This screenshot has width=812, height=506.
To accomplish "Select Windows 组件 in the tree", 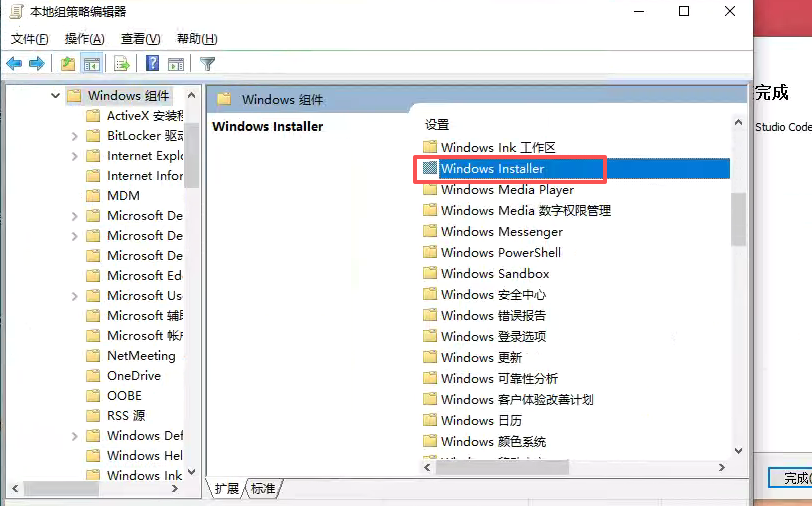I will [128, 96].
